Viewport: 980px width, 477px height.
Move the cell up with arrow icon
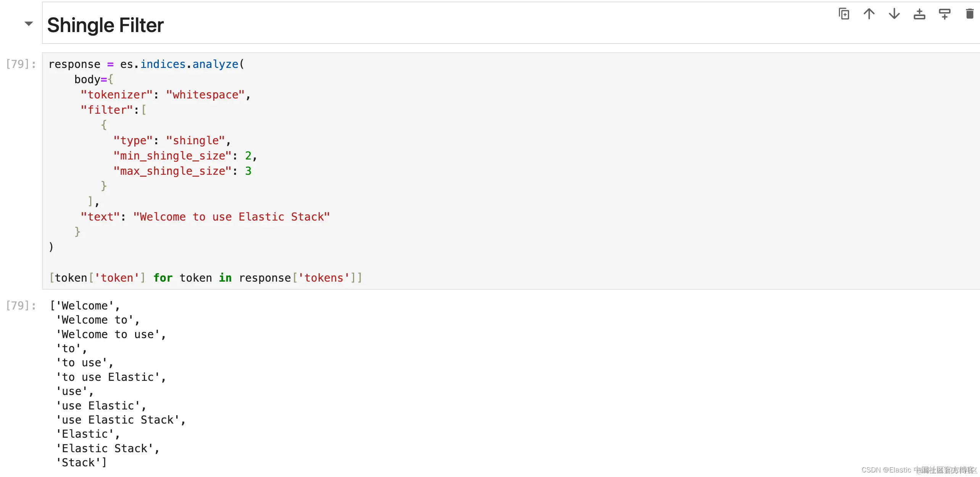(x=869, y=14)
